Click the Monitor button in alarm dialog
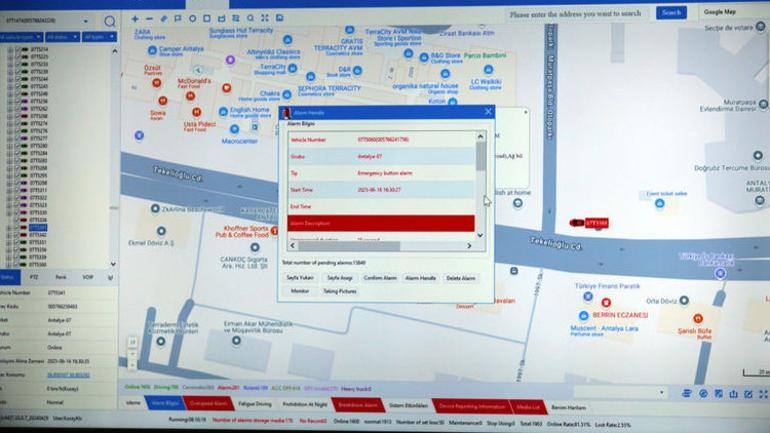Screen dimensions: 770x433 point(300,291)
